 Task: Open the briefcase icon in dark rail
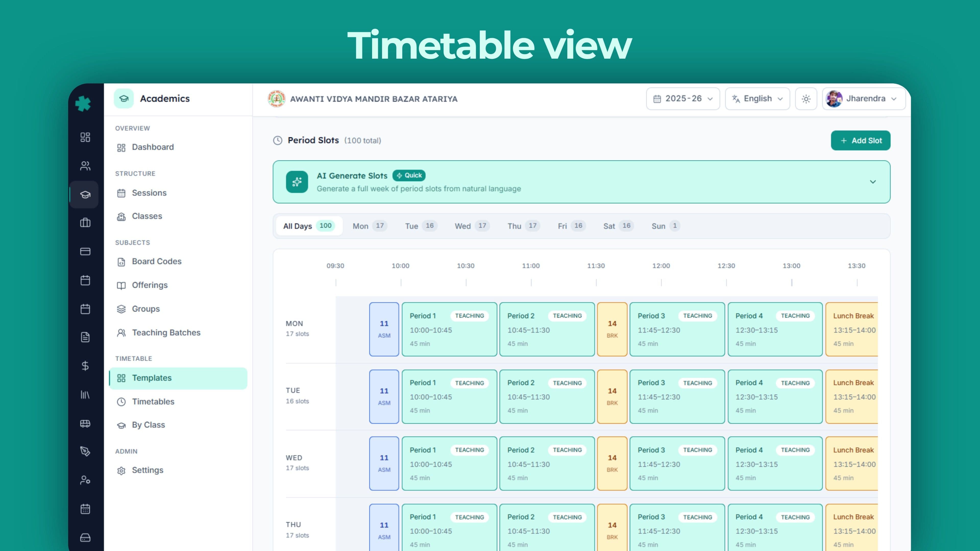tap(85, 222)
